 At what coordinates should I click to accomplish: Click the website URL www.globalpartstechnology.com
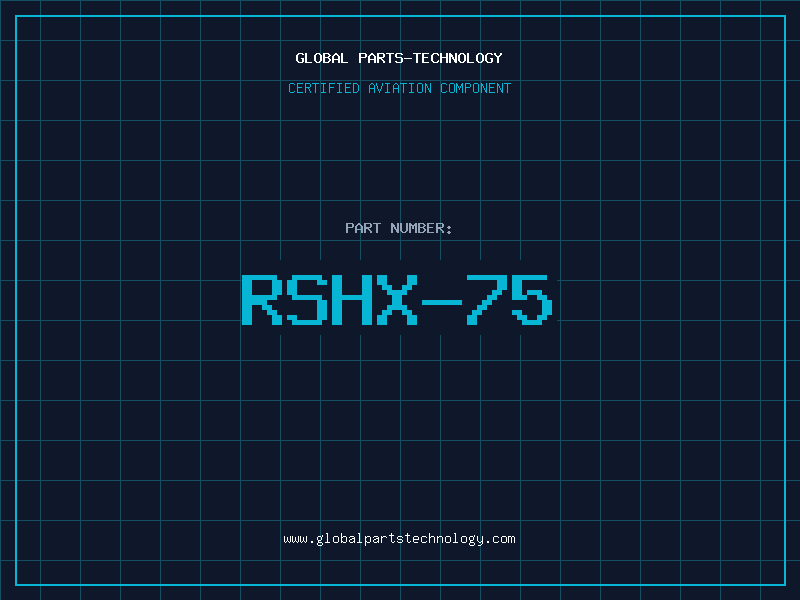pos(399,539)
